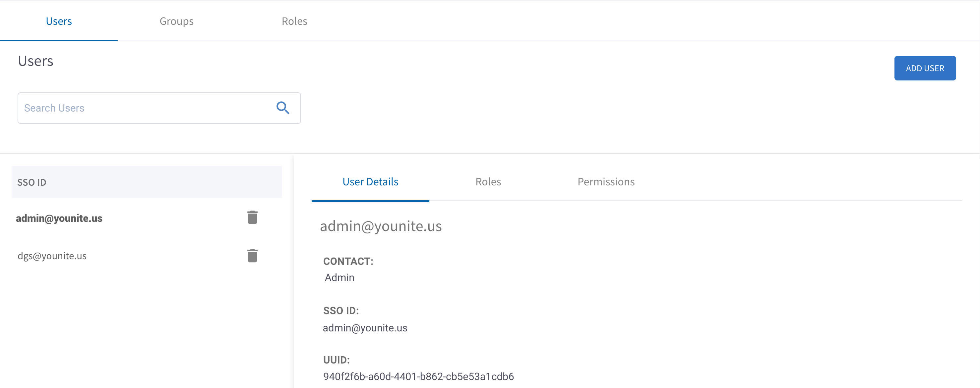Viewport: 980px width, 388px height.
Task: Click the CONTACT label in details
Action: [x=348, y=261]
